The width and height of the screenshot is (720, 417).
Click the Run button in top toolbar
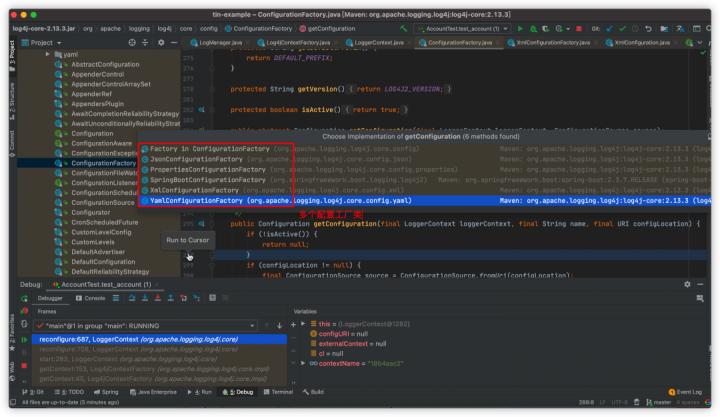520,28
